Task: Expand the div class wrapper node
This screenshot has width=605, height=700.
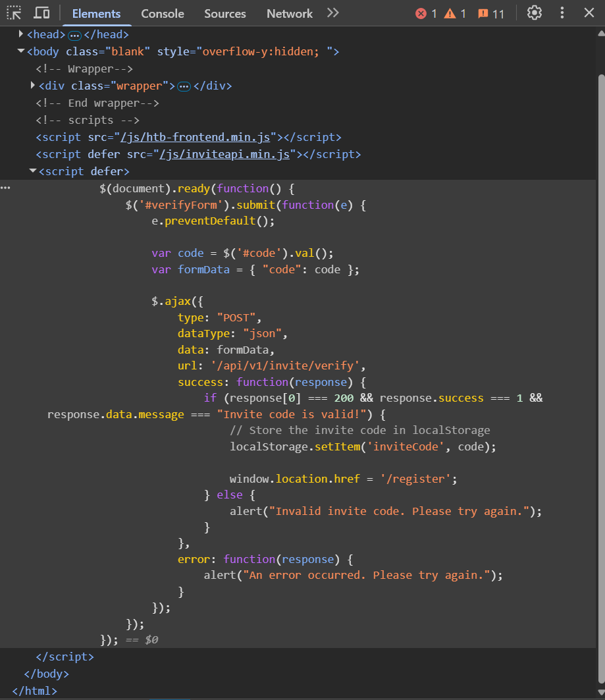Action: pos(32,85)
